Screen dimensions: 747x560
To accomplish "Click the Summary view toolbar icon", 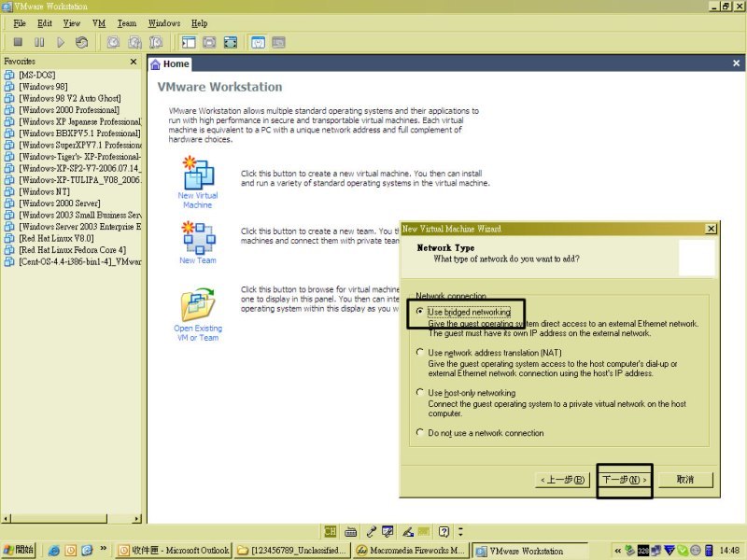I will pos(258,42).
